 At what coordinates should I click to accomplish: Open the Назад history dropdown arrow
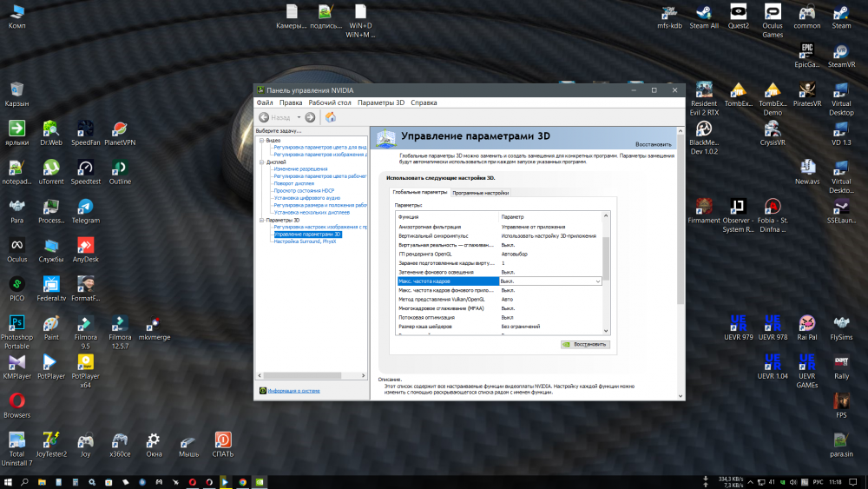(299, 117)
